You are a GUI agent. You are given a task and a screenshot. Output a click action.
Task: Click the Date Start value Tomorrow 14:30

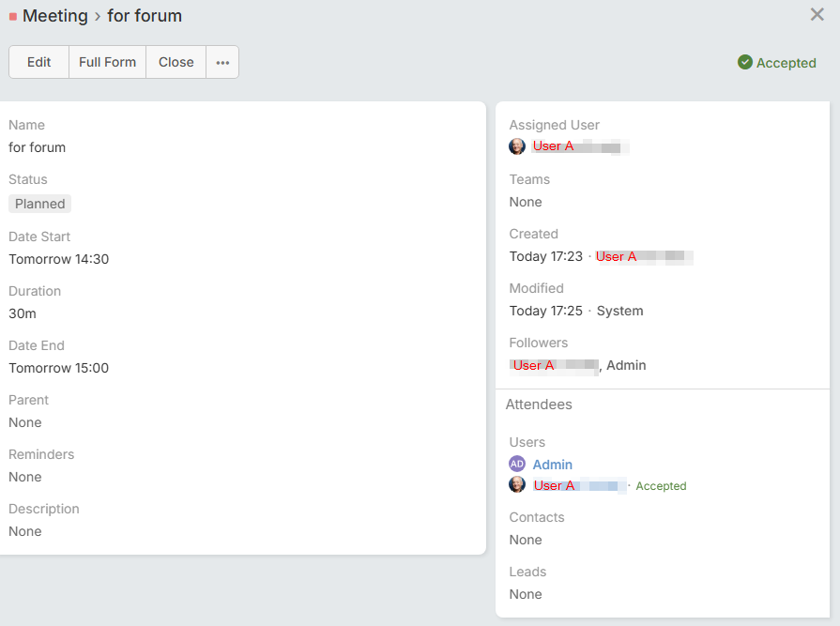tap(58, 259)
